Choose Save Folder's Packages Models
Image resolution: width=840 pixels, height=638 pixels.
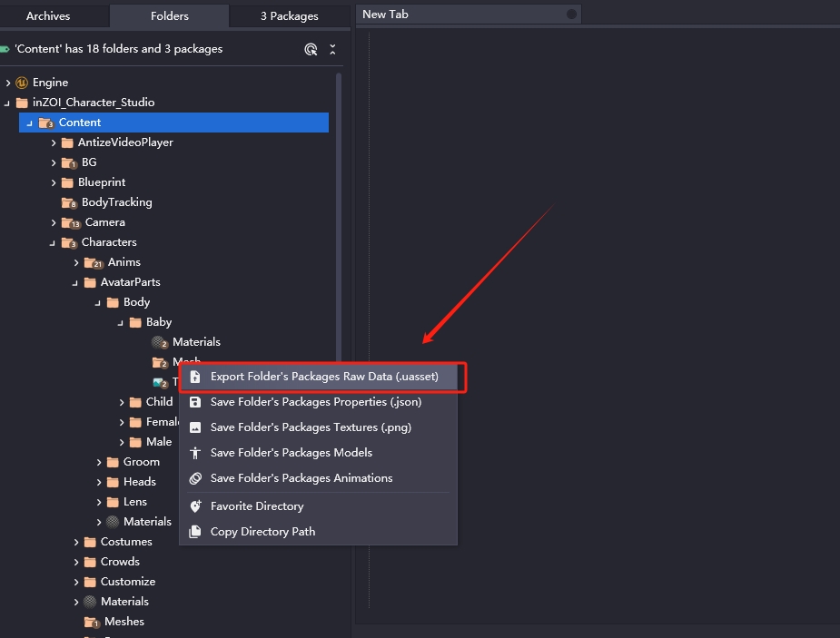click(x=318, y=453)
